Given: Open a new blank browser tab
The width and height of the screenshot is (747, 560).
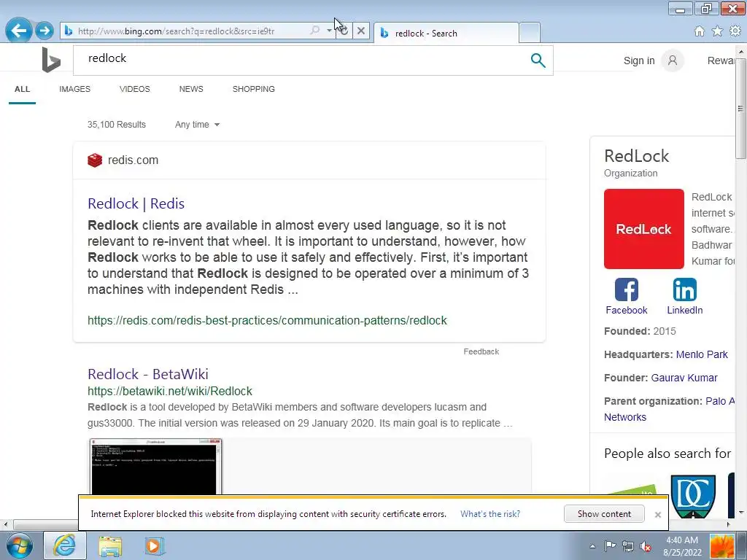Looking at the screenshot, I should coord(530,33).
